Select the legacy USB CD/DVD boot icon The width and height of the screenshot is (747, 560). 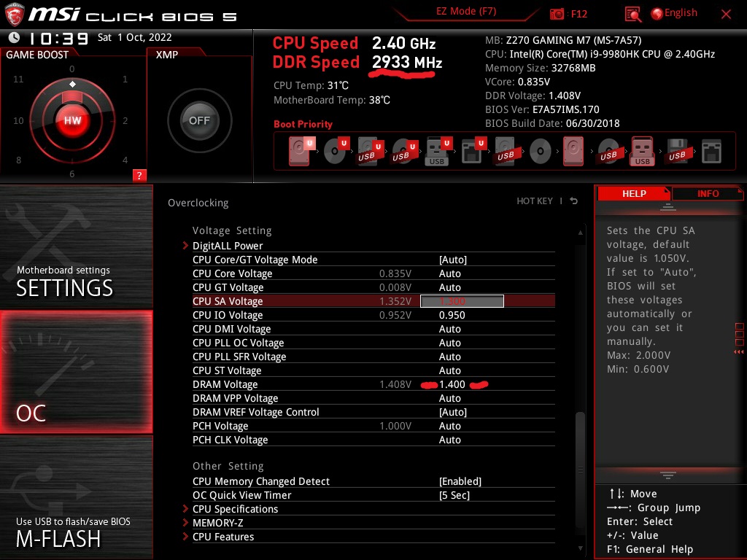[x=608, y=152]
